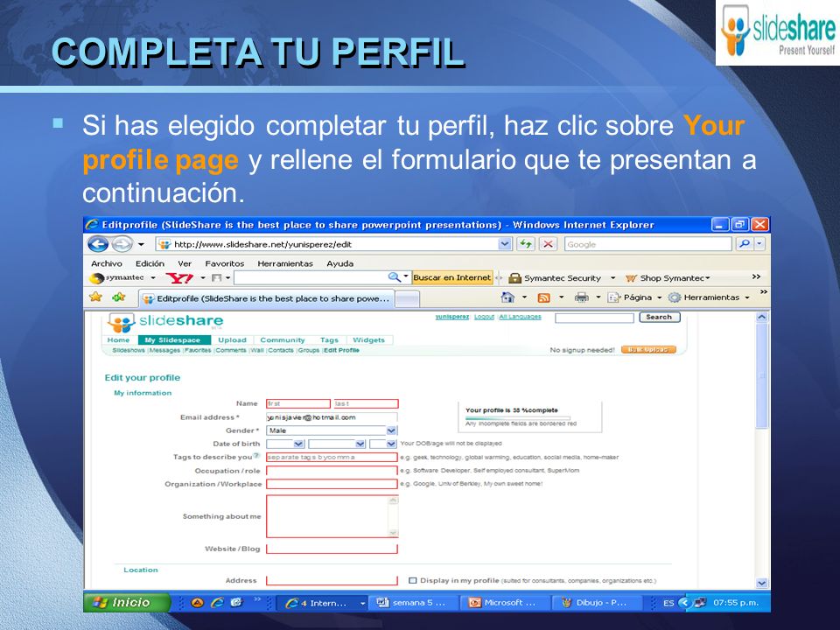Click the All Languages link
This screenshot has width=840, height=630.
[520, 317]
